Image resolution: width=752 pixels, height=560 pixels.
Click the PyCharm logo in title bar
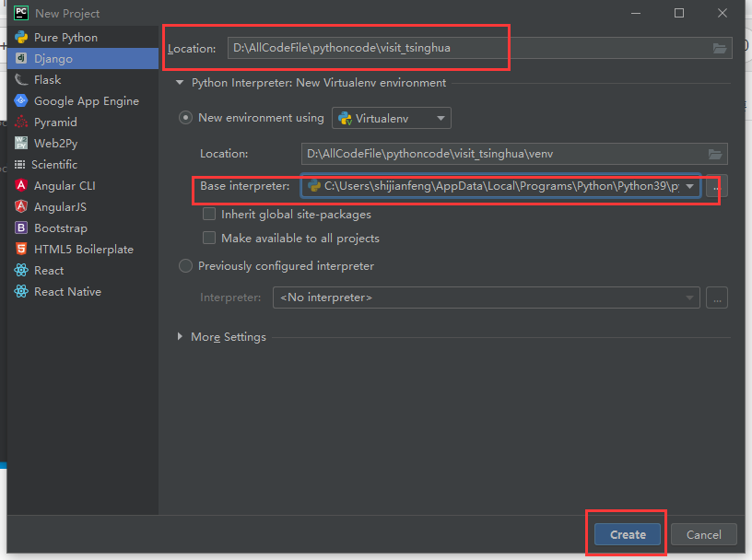[21, 13]
